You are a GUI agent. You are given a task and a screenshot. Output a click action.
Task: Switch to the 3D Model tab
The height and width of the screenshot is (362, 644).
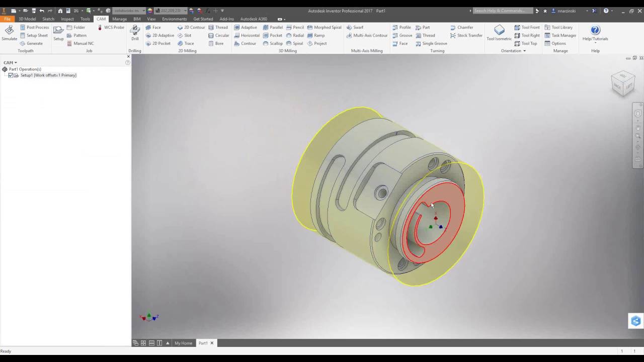coord(27,19)
